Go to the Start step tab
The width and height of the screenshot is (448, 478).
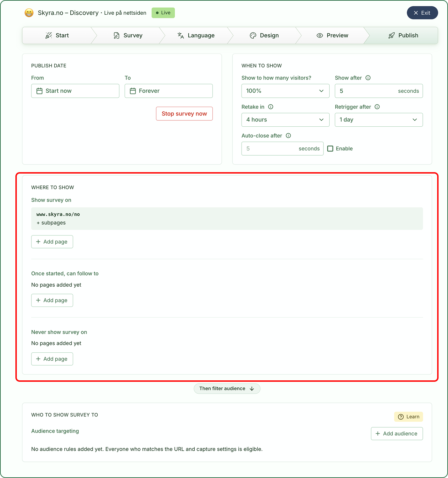(x=57, y=35)
